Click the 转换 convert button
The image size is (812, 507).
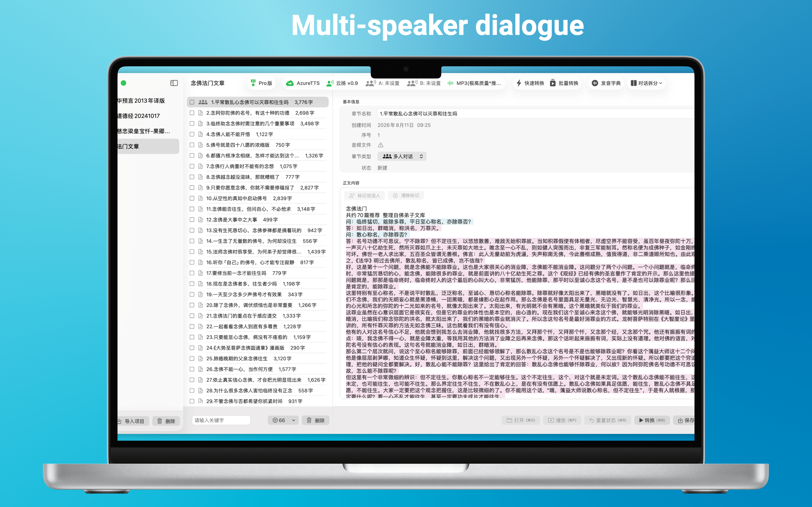[652, 420]
